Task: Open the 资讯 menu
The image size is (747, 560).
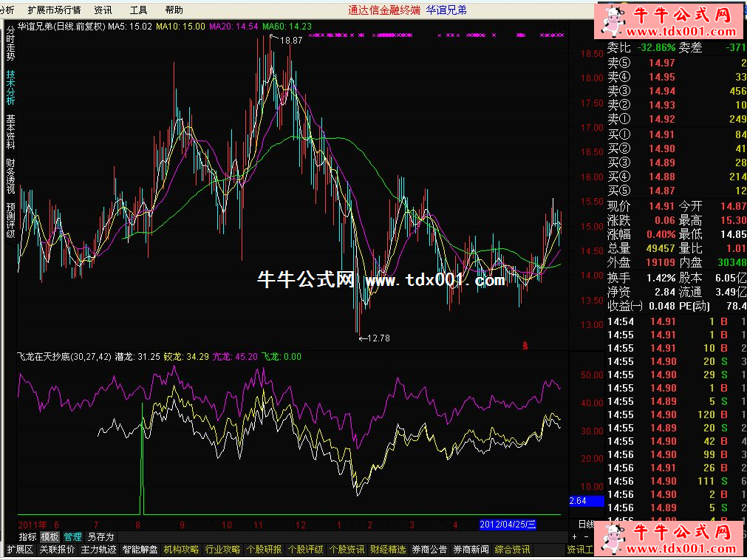Action: pyautogui.click(x=103, y=10)
